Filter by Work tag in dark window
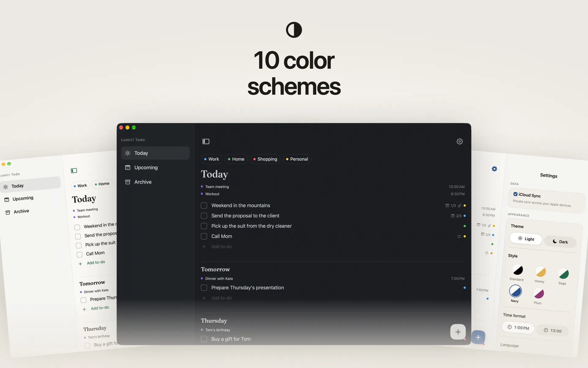588x368 pixels. (x=211, y=159)
